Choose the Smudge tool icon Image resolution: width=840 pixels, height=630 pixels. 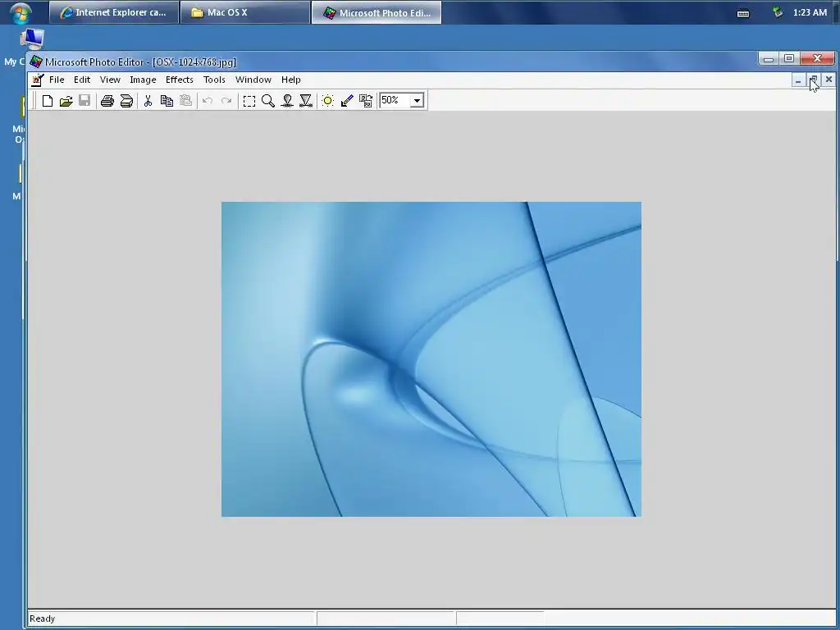click(x=287, y=101)
